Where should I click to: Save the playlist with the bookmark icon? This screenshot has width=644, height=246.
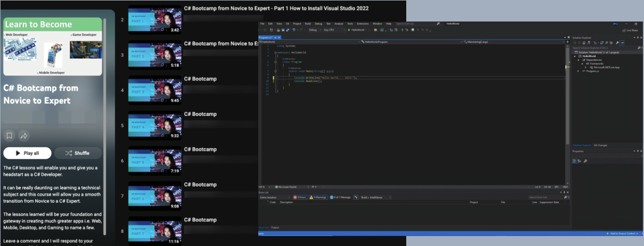9,136
